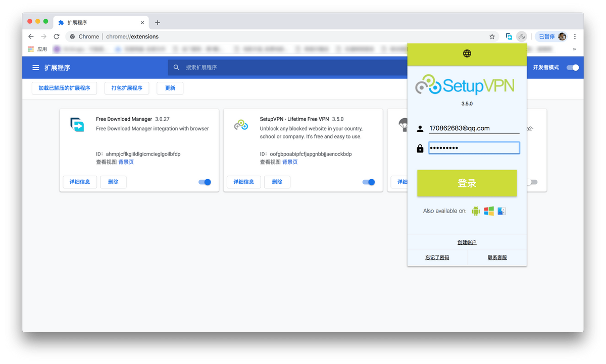This screenshot has height=364, width=606.
Task: Click the Android robot icon
Action: pyautogui.click(x=476, y=211)
